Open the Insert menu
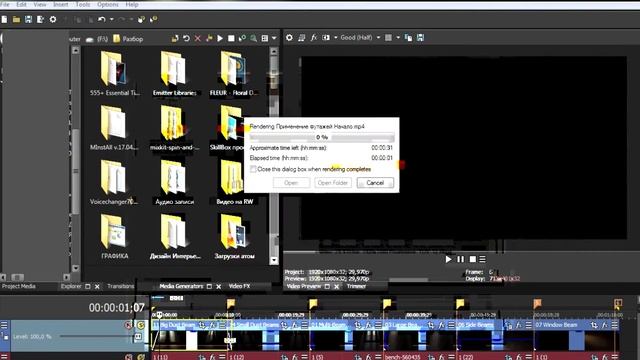Viewport: 640px width, 360px height. [60, 4]
